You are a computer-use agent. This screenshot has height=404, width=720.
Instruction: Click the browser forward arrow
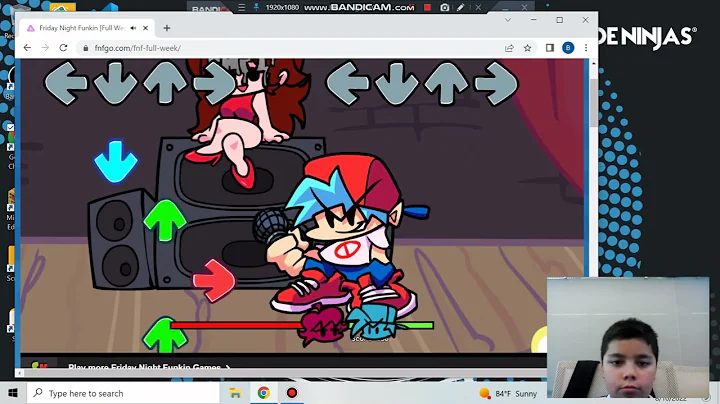(x=45, y=48)
